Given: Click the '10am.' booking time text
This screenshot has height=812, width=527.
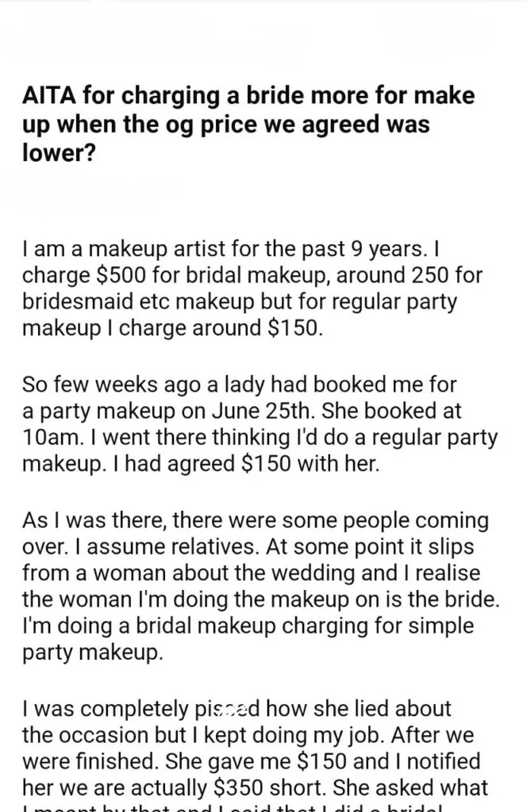Looking at the screenshot, I should click(52, 438).
